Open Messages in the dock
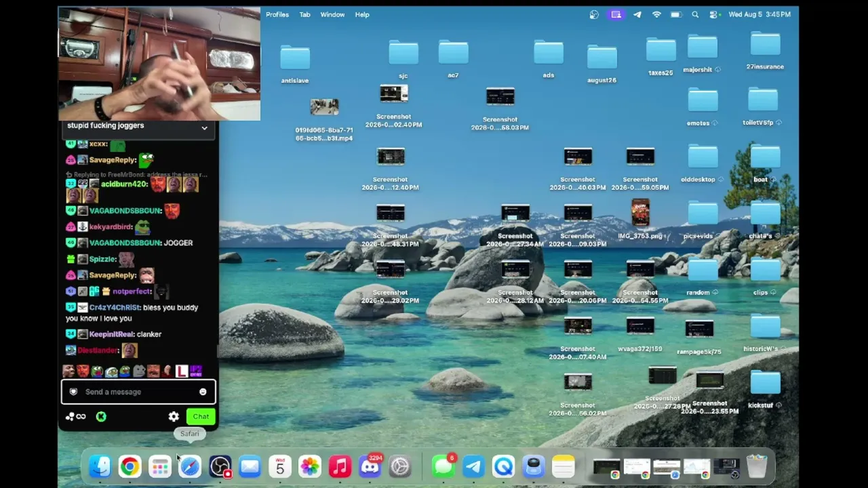 coord(443,466)
